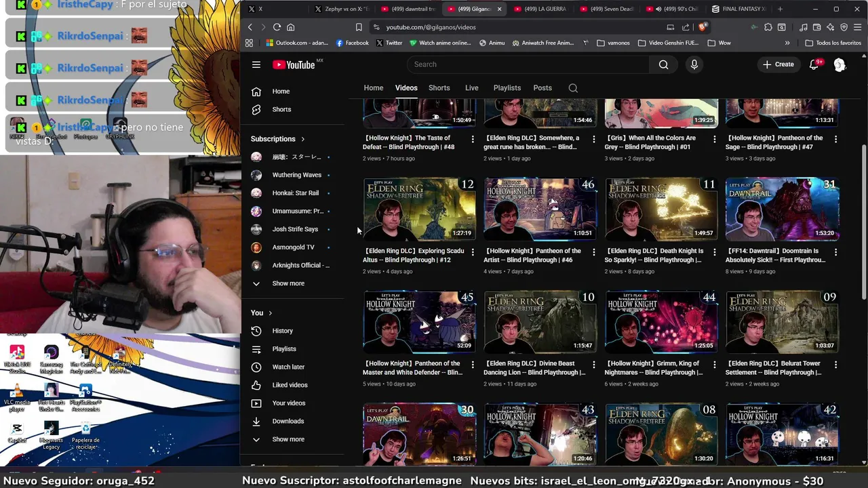The height and width of the screenshot is (488, 868).
Task: Open the Exploring Scadu Altus video title
Action: pos(414,256)
